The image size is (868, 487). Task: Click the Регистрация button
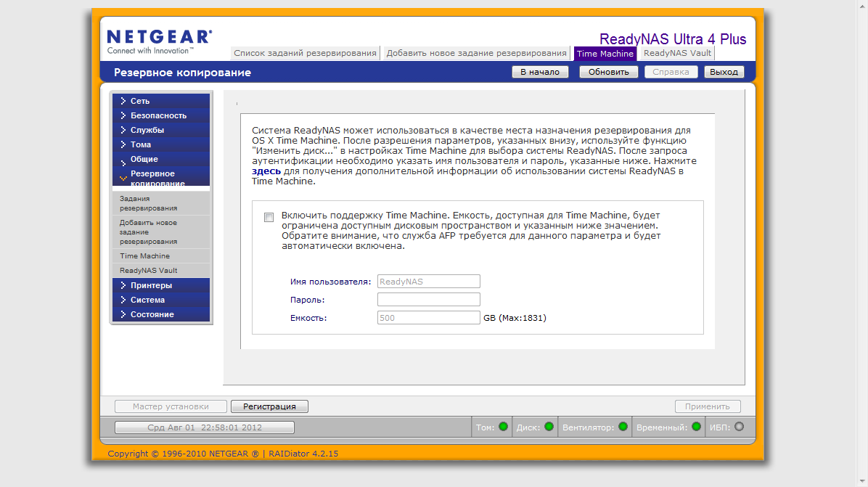point(269,406)
